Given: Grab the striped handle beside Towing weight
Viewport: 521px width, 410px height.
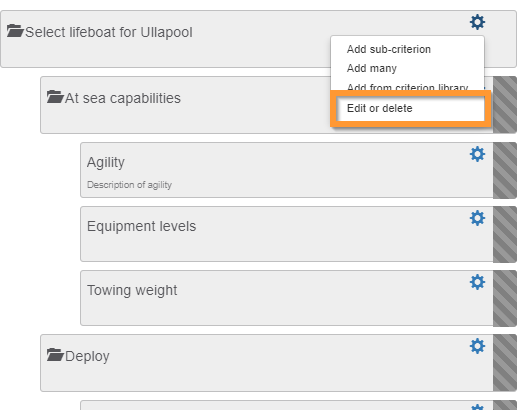Looking at the screenshot, I should [505, 298].
